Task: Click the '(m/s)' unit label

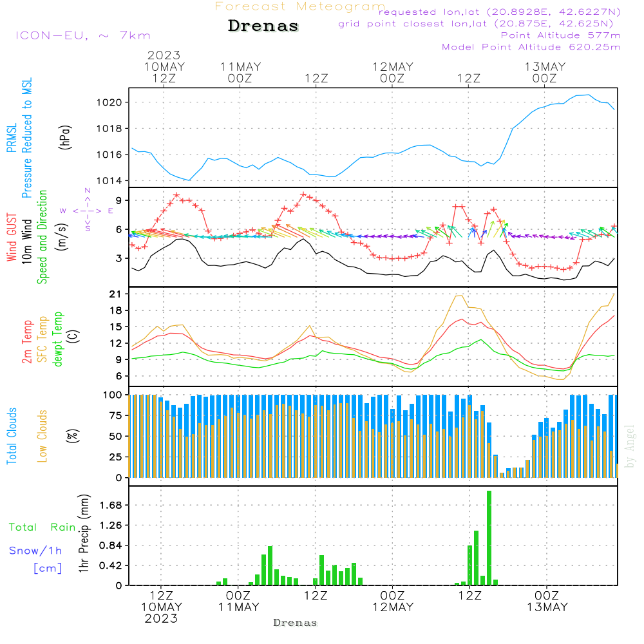Action: pyautogui.click(x=62, y=237)
